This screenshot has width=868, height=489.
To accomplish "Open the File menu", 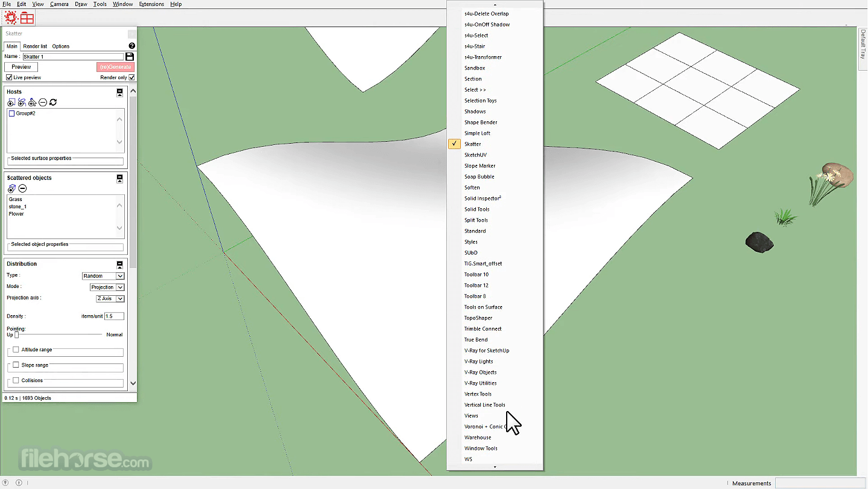I will (7, 4).
